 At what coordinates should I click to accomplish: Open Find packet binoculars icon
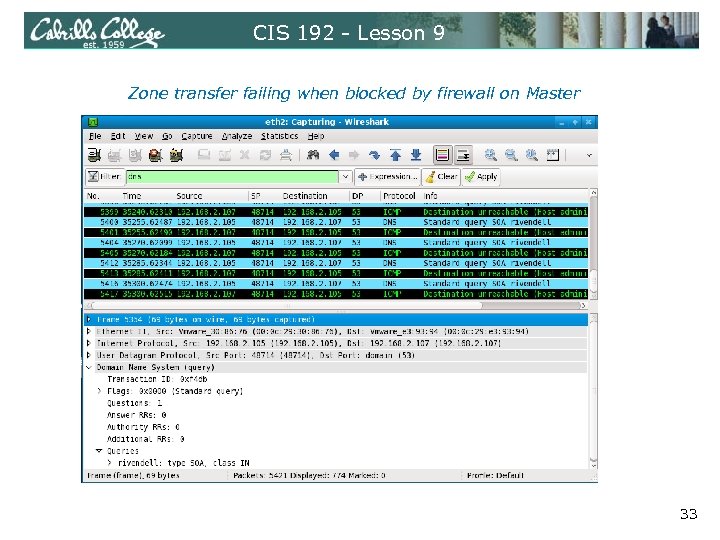313,155
